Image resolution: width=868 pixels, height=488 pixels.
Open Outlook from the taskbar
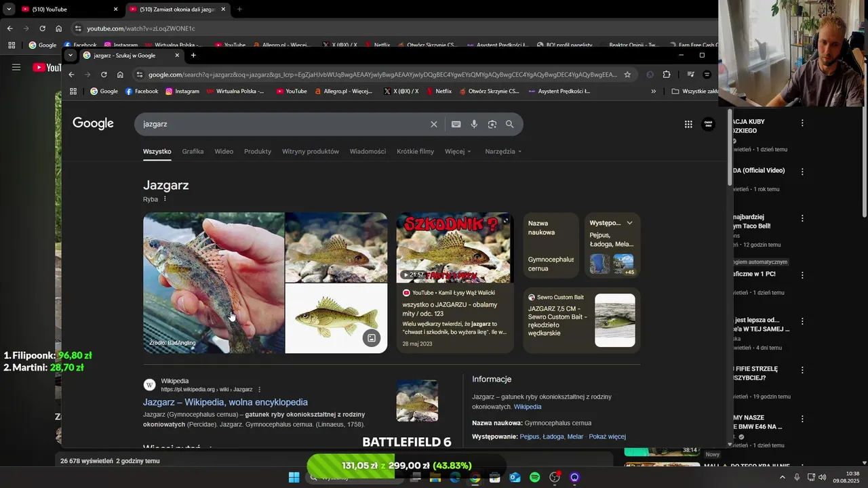(515, 477)
